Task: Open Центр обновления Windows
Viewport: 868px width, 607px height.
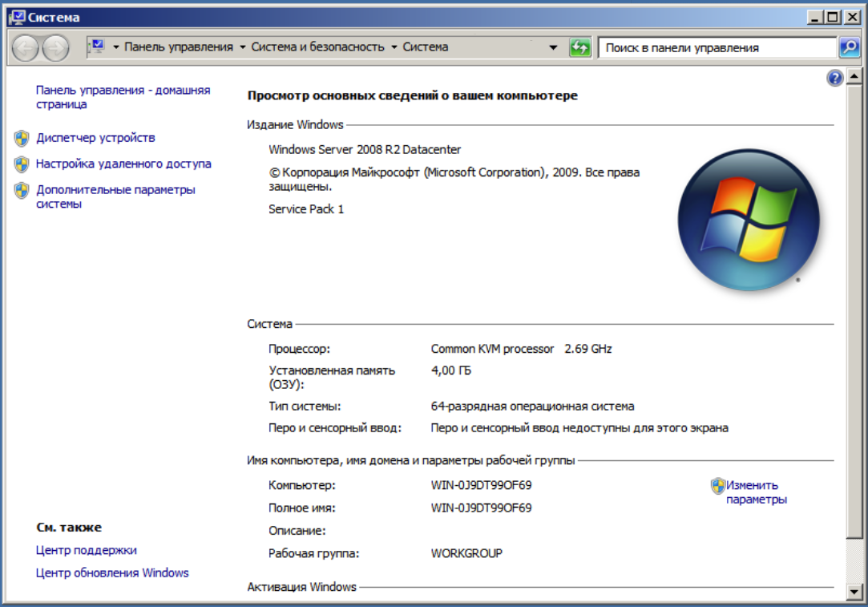Action: [113, 573]
